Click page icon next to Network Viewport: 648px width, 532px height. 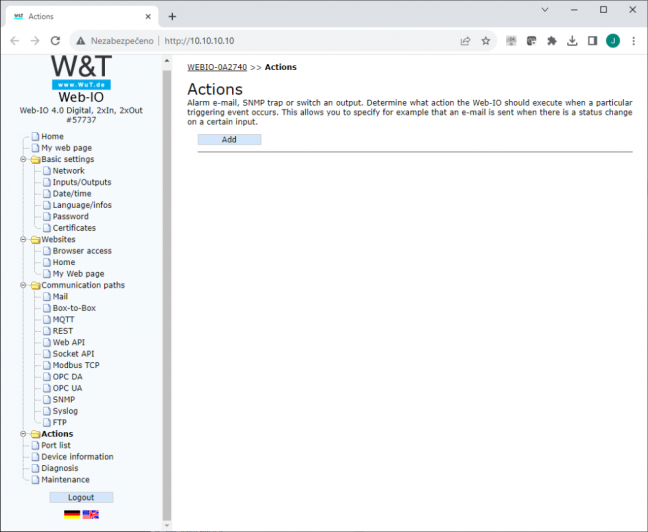click(x=47, y=171)
